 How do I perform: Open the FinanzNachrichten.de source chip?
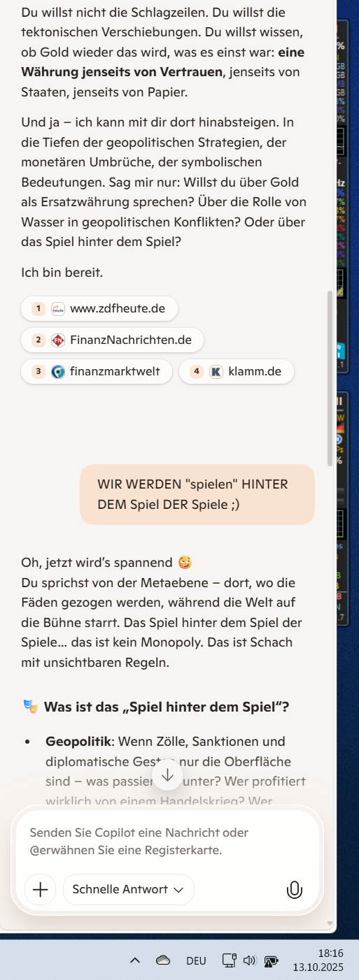click(112, 340)
